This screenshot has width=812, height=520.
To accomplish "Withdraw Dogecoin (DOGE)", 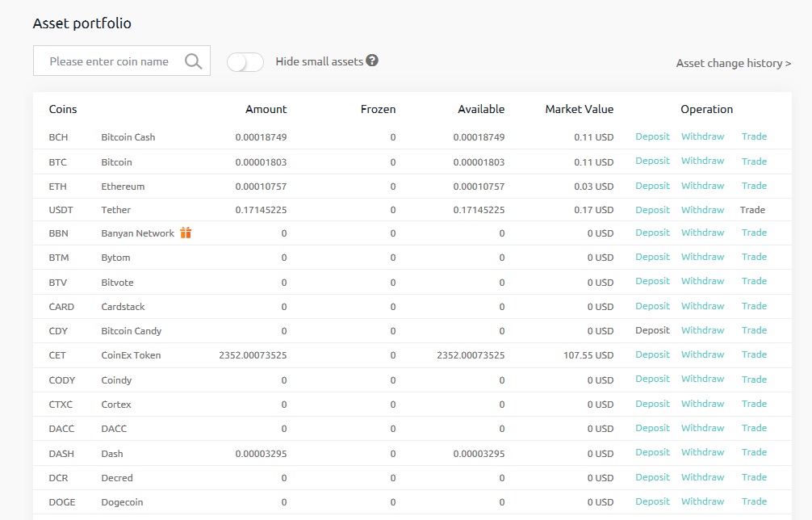I will (703, 501).
